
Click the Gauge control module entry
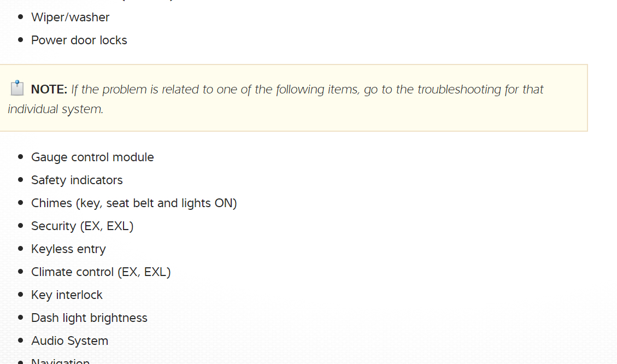point(92,157)
